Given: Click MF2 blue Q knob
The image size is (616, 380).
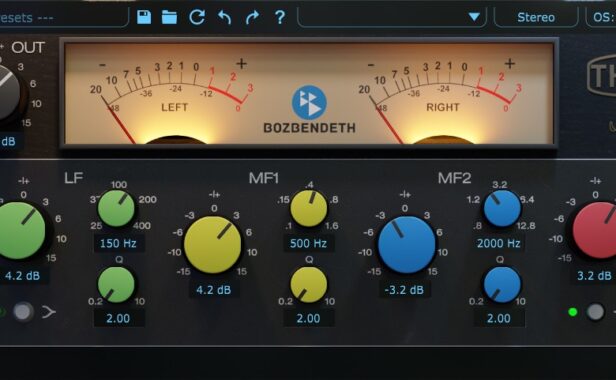Looking at the screenshot, I should [502, 285].
